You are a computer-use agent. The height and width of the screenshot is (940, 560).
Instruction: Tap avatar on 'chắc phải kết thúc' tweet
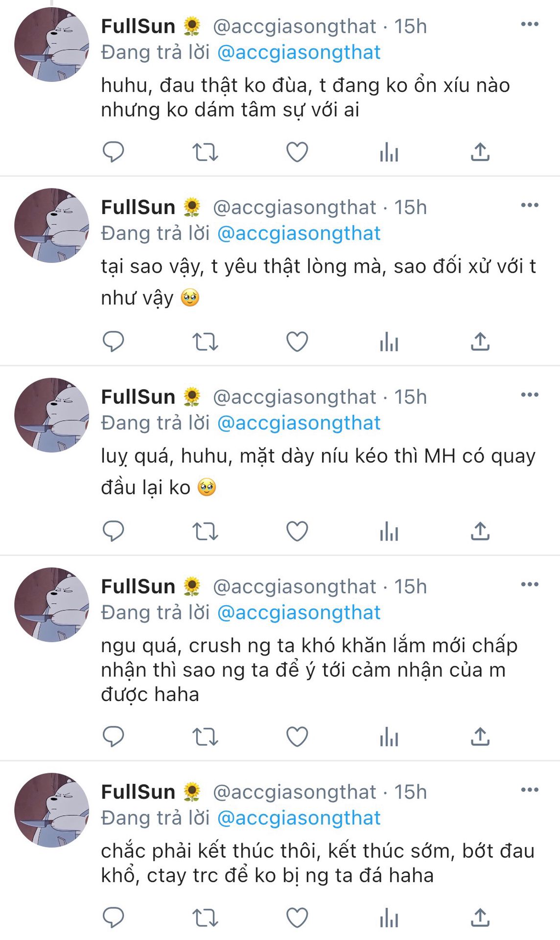click(x=52, y=810)
